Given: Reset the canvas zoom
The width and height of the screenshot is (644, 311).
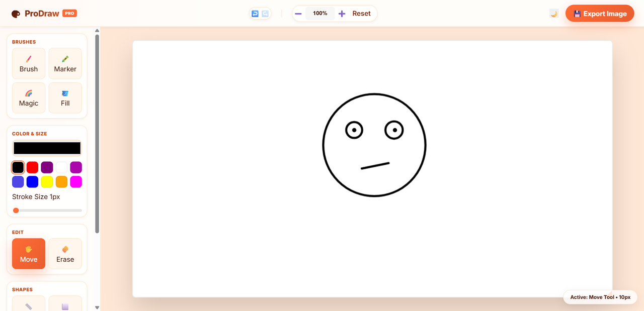Looking at the screenshot, I should 361,14.
